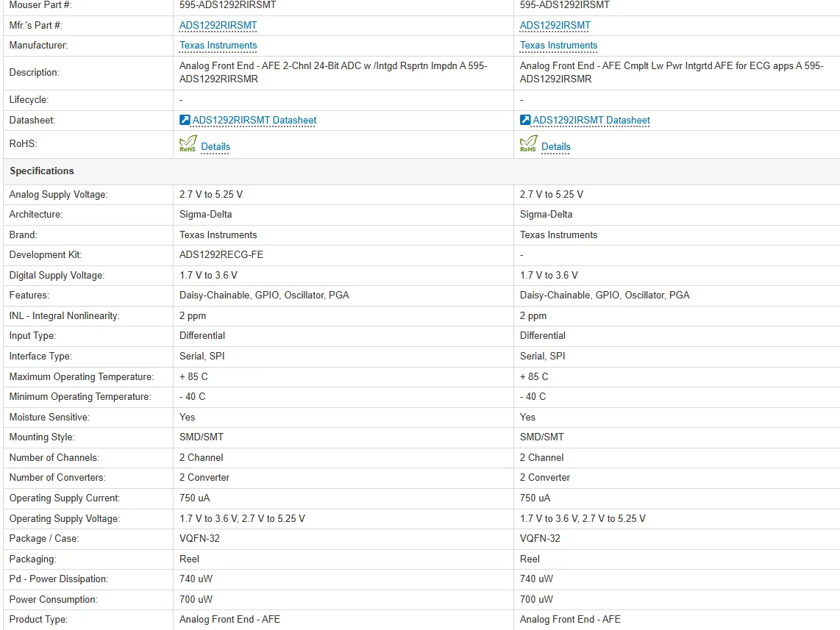
Task: Click Mouser part number 595-ADS1292IRSMT text
Action: click(x=565, y=5)
